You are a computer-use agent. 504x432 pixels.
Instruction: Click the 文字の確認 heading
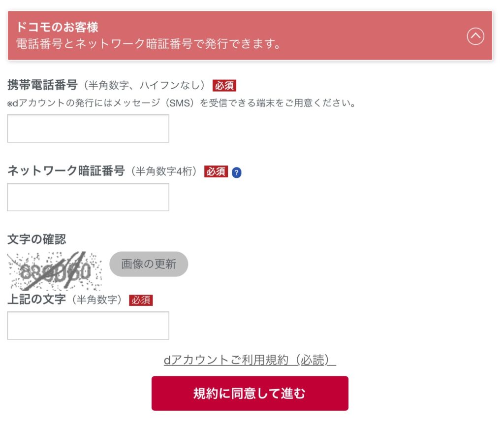coord(36,239)
